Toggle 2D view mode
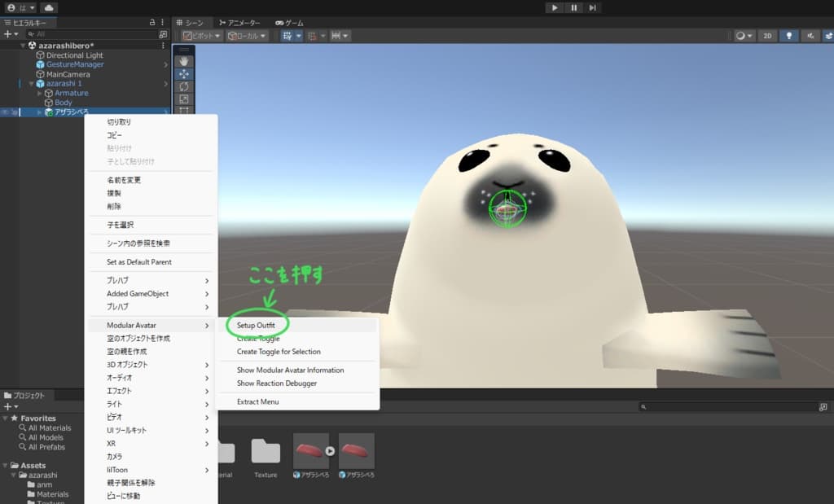This screenshot has height=504, width=834. coord(767,36)
